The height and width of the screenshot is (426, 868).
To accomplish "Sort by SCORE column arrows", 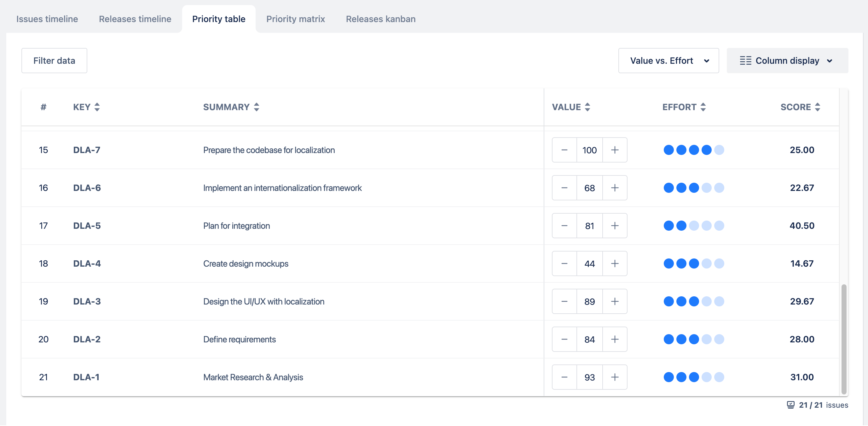I will click(x=818, y=107).
